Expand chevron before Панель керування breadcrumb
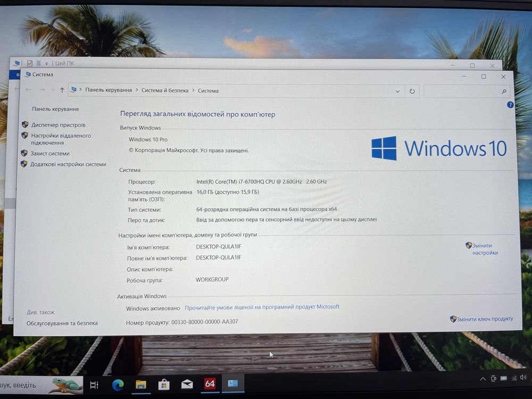Viewport: 532px width, 399px height. point(81,89)
